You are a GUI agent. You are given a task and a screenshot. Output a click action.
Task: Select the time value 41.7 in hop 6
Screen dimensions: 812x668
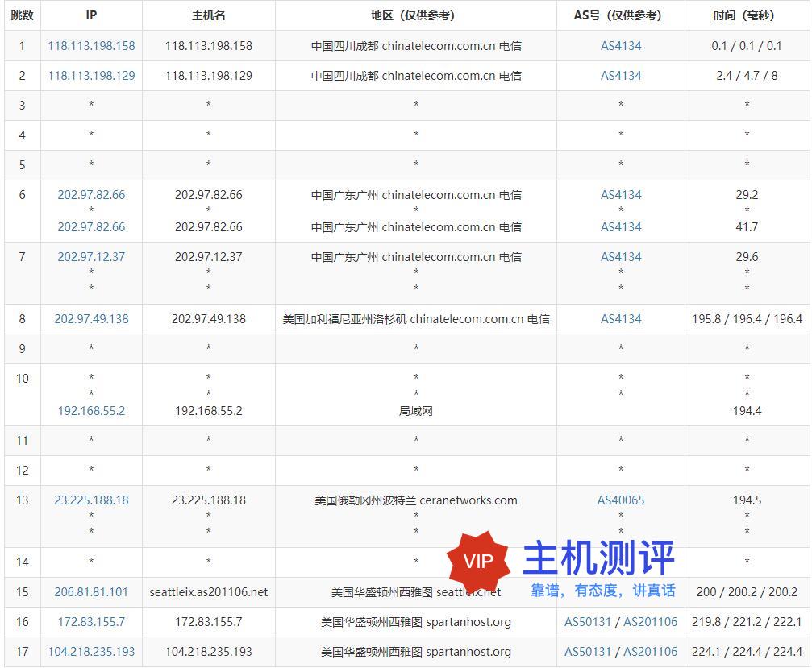pos(747,226)
